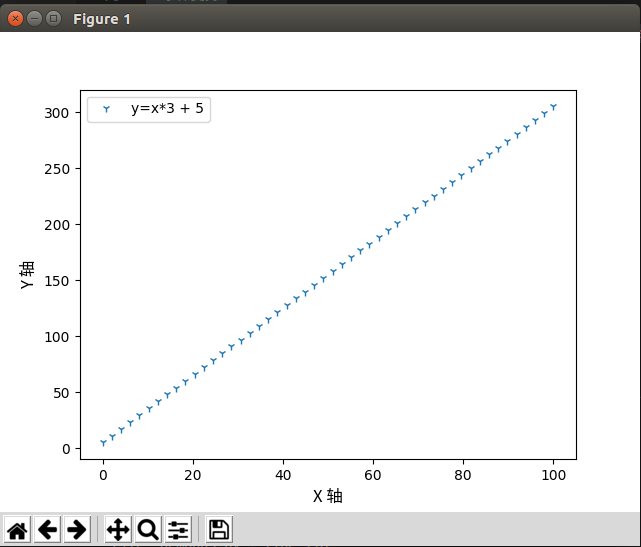
Task: Open the Configure subplots sliders icon
Action: [178, 530]
